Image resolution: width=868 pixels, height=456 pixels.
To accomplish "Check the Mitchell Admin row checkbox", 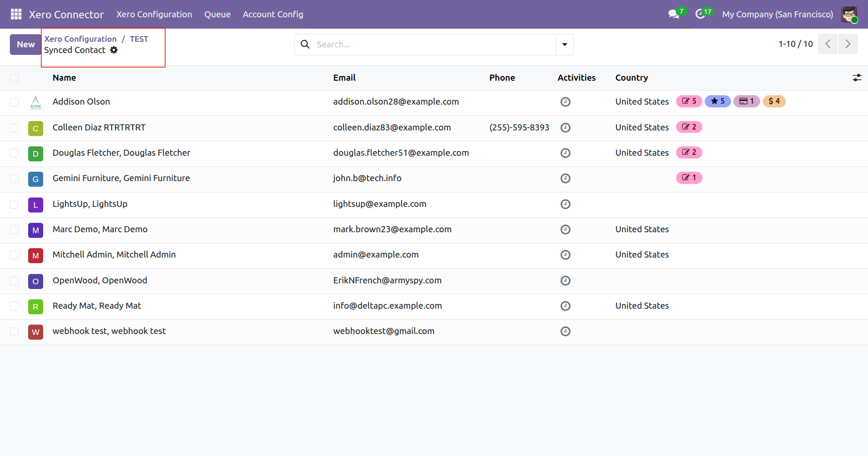I will 15,255.
